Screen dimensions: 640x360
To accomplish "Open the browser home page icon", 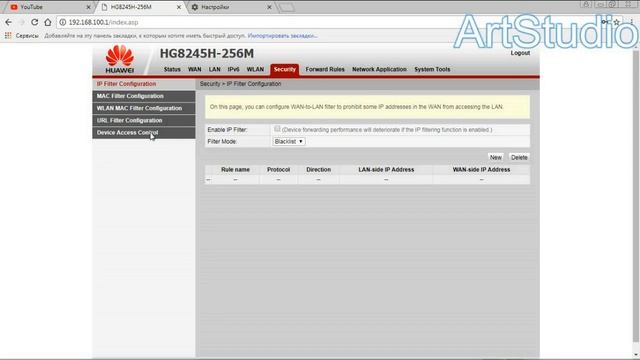I will point(48,22).
